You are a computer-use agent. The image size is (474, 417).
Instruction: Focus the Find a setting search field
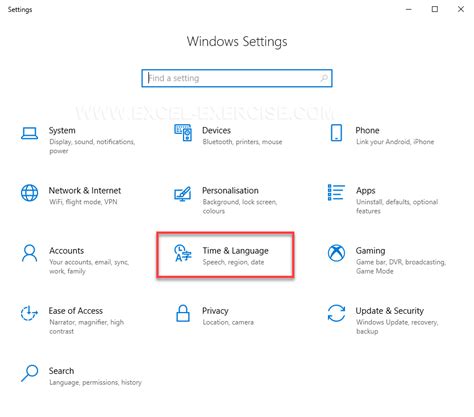point(237,78)
